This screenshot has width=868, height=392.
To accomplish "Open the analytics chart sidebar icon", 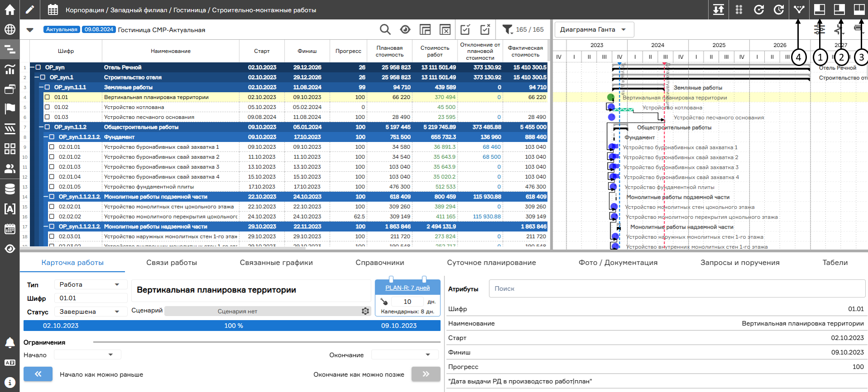I will point(10,69).
